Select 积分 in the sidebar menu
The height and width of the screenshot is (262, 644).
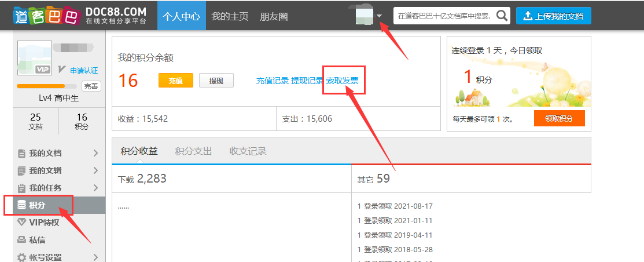click(x=59, y=205)
